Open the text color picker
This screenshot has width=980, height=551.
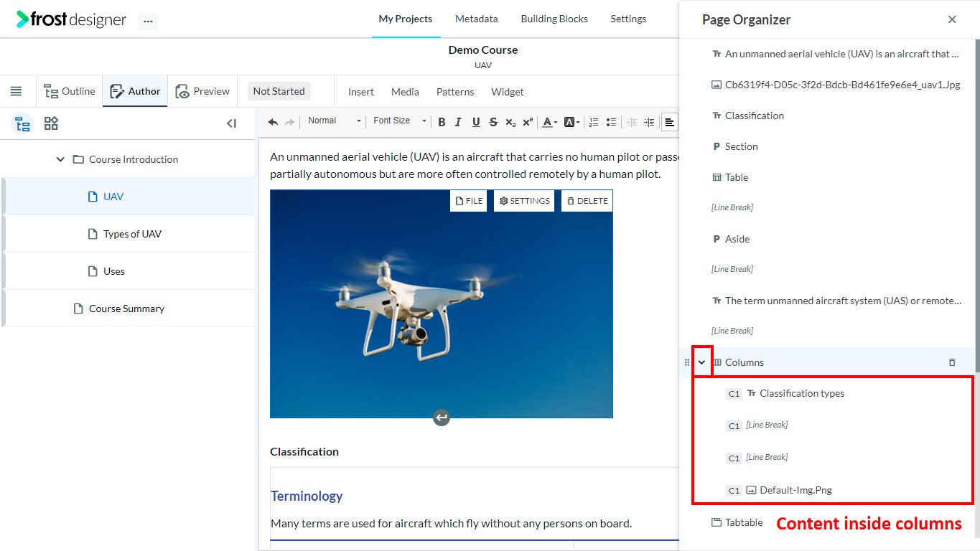[549, 122]
